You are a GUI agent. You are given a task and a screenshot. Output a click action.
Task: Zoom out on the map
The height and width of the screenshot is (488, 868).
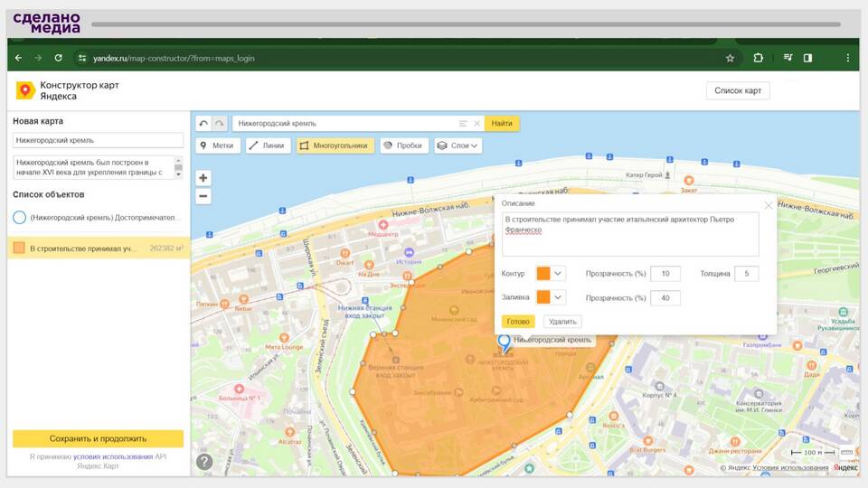(x=203, y=196)
